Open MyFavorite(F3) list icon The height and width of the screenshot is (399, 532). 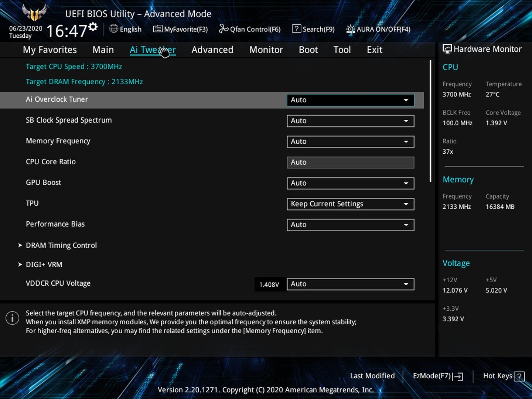pyautogui.click(x=158, y=28)
